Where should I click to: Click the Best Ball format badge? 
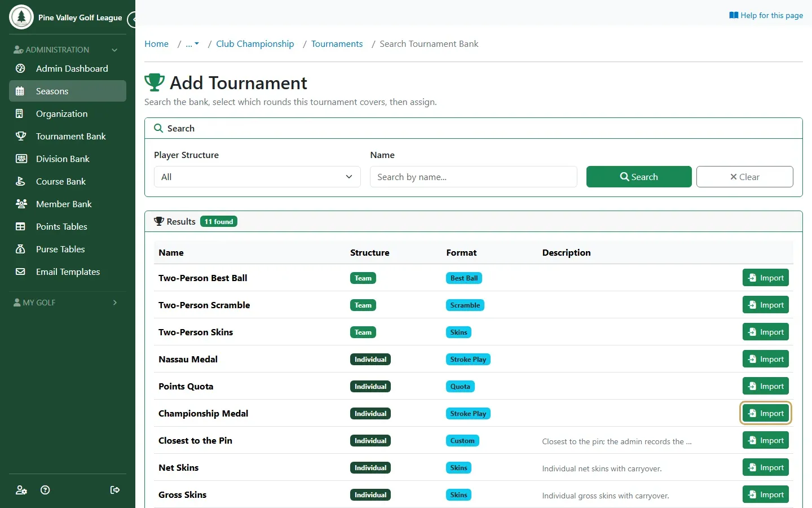(x=464, y=278)
